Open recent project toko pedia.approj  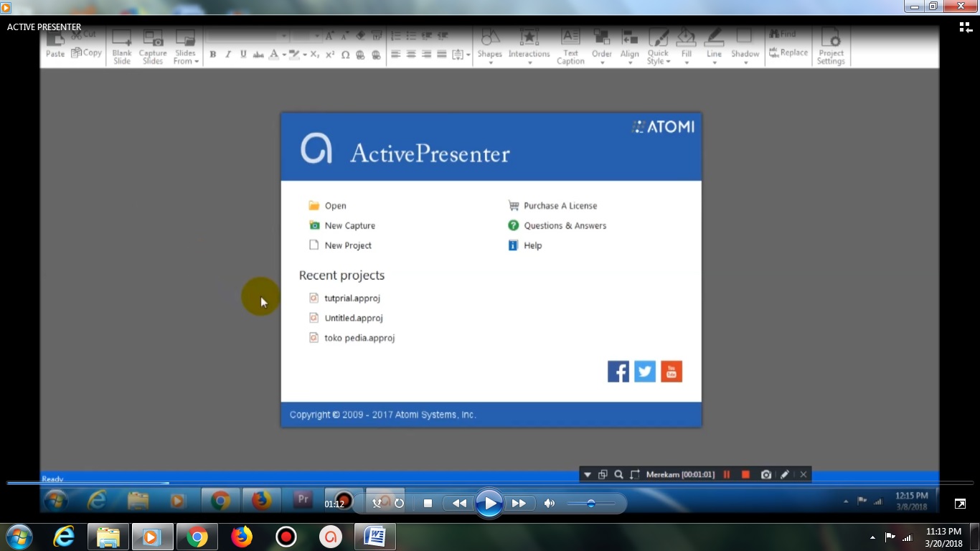pos(352,338)
